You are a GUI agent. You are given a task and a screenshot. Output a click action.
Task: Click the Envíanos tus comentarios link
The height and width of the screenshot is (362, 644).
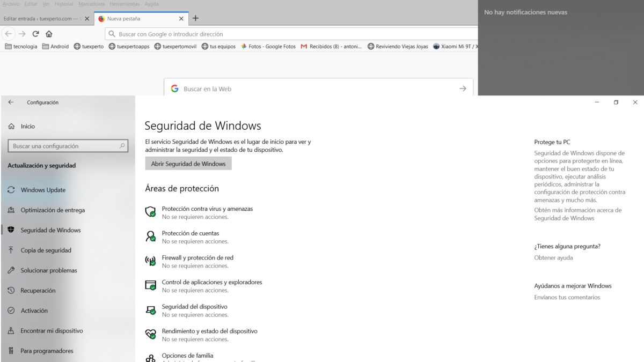click(x=567, y=298)
